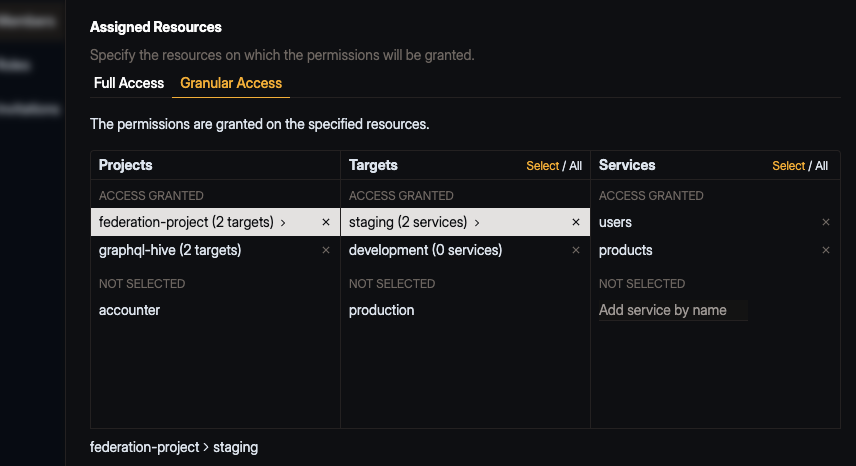Remove federation-project access with its X icon
Image resolution: width=856 pixels, height=466 pixels.
[326, 222]
